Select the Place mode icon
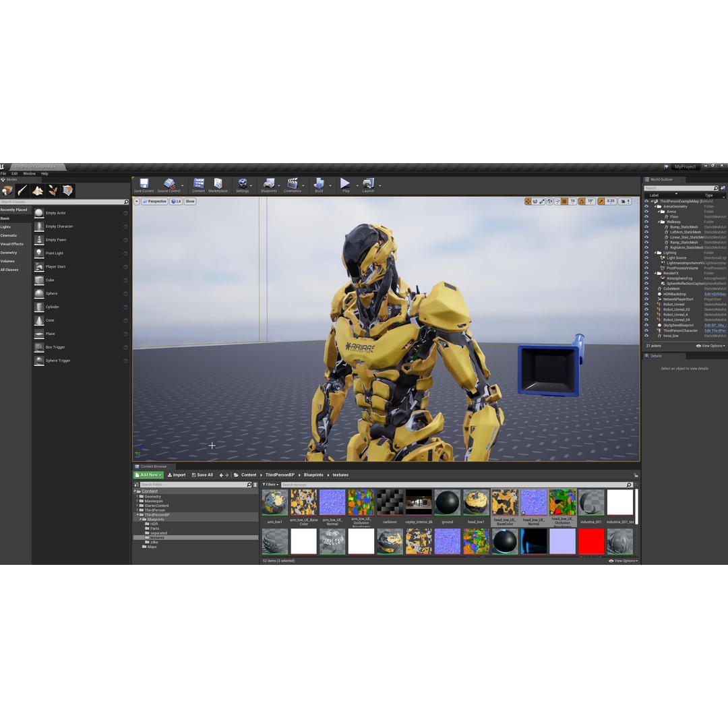This screenshot has width=728, height=728. point(7,190)
